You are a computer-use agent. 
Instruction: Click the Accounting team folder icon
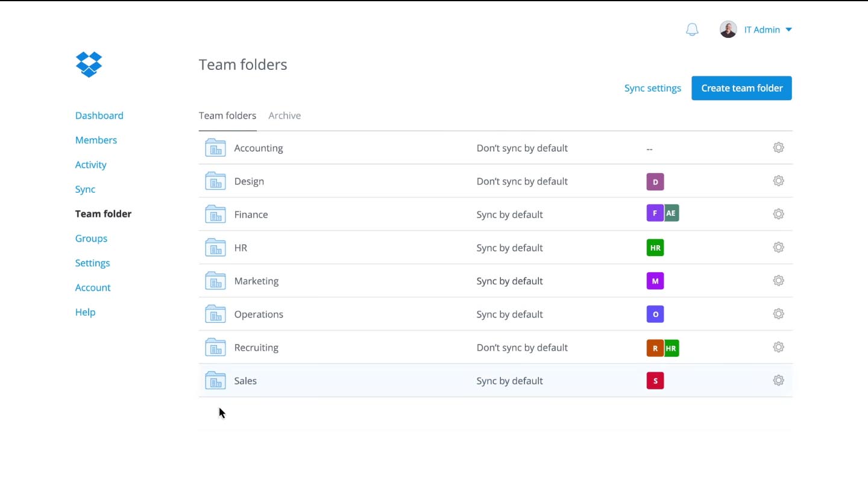coord(215,148)
